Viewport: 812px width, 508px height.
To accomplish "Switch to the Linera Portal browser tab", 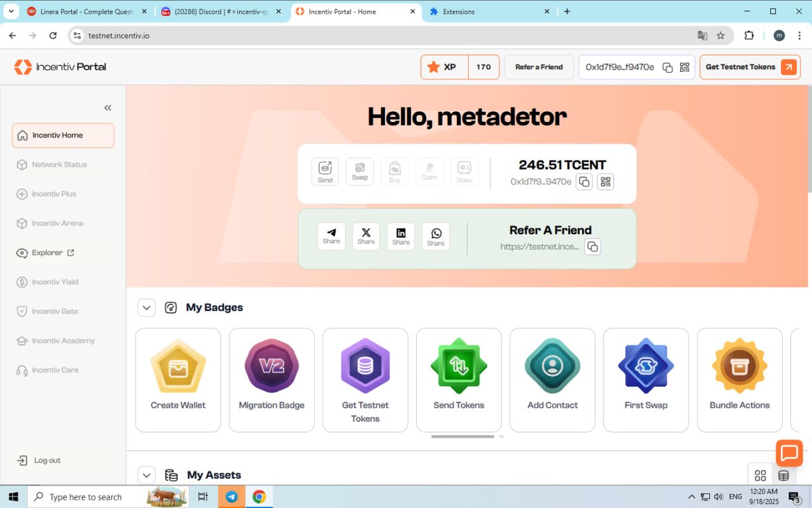I will 87,12.
